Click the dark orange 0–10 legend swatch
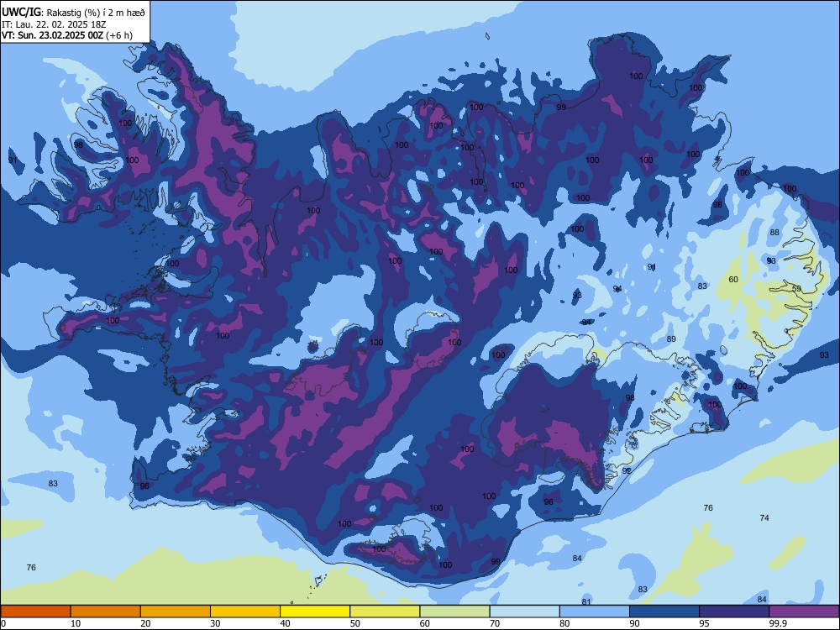 click(x=35, y=612)
